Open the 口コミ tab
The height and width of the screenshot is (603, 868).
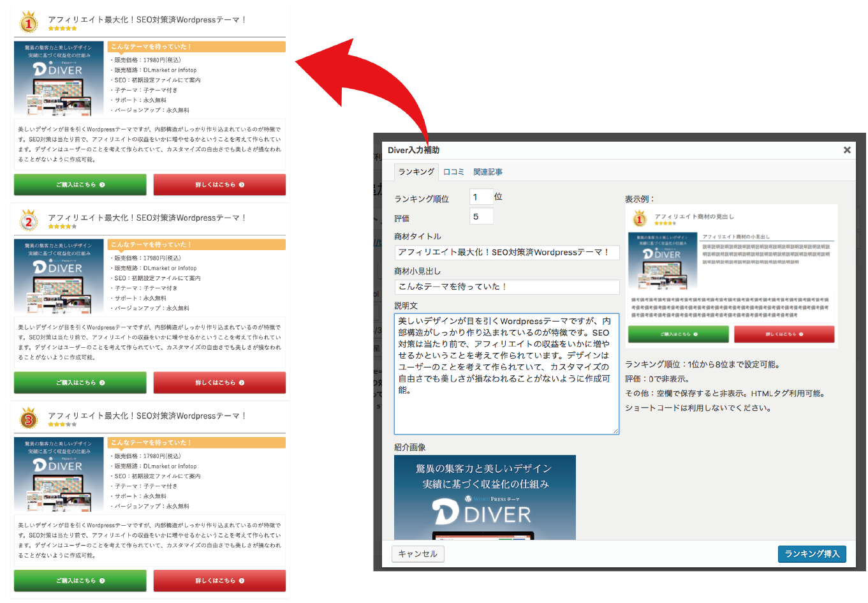click(454, 172)
